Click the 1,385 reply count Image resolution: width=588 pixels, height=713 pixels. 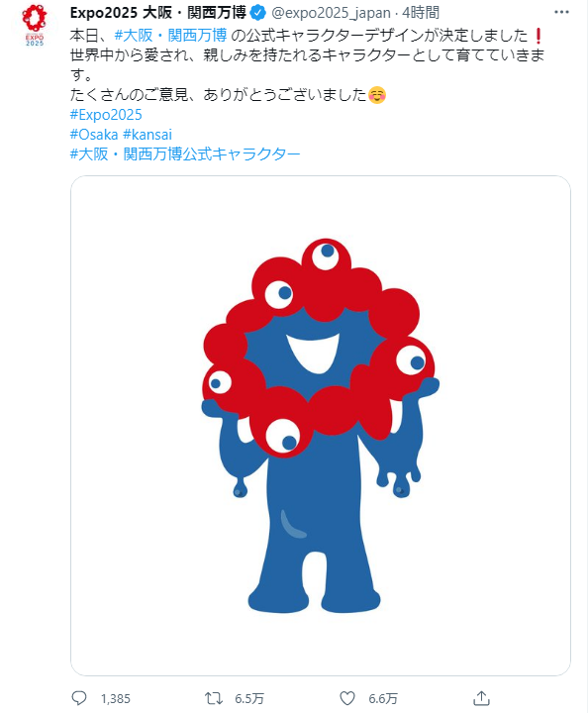(x=116, y=698)
